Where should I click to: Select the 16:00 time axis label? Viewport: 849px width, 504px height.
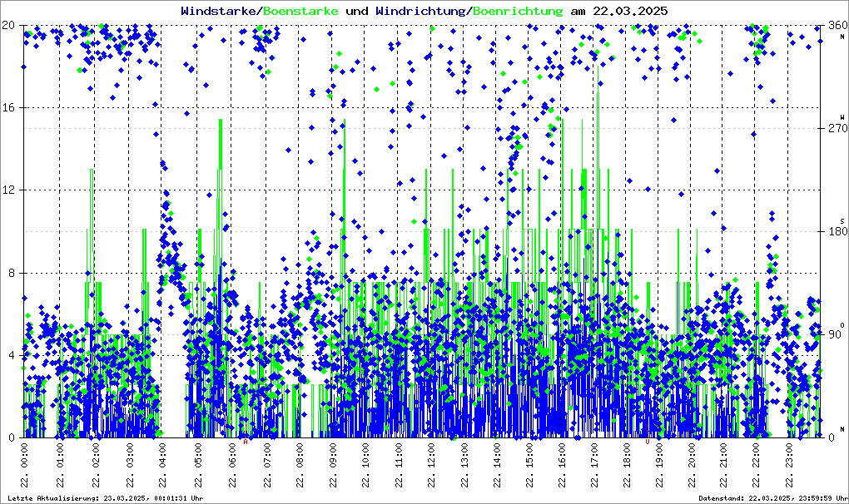563,465
